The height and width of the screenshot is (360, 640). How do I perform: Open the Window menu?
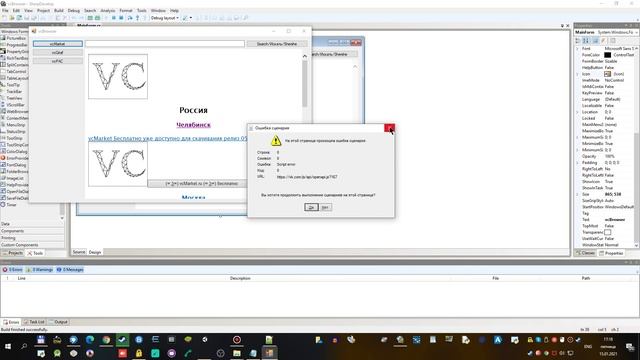pyautogui.click(x=158, y=11)
